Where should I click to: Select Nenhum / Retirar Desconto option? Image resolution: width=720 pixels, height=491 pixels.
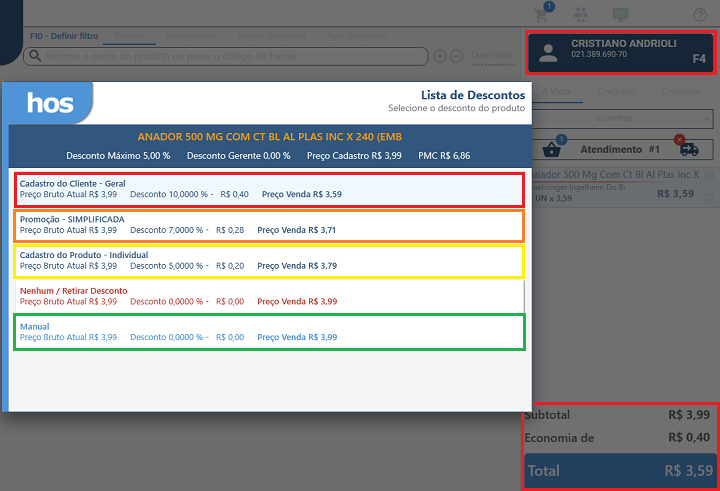tap(268, 295)
